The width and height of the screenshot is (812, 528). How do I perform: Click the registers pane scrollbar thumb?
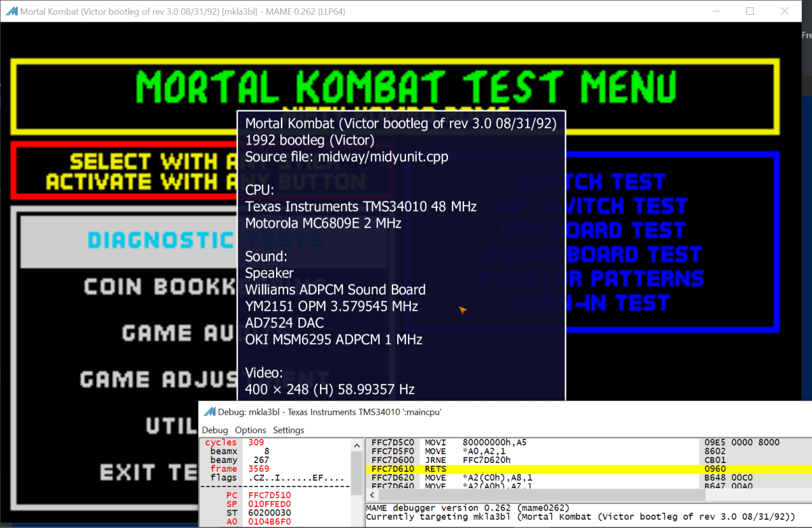tap(357, 472)
